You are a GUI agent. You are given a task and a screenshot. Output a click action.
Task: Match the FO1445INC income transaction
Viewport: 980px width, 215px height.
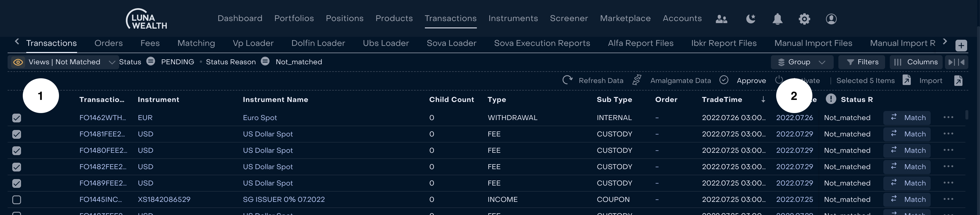(907, 200)
